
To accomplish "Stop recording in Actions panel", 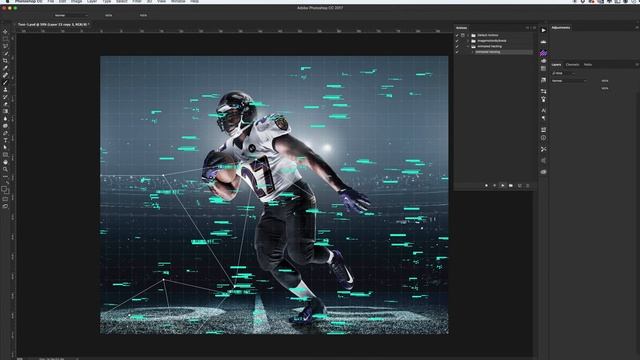I will [486, 186].
